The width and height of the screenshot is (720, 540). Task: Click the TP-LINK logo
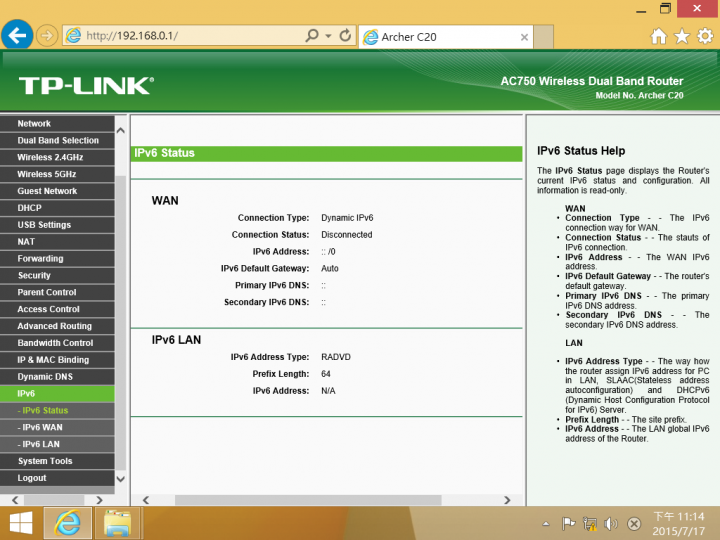(x=86, y=85)
